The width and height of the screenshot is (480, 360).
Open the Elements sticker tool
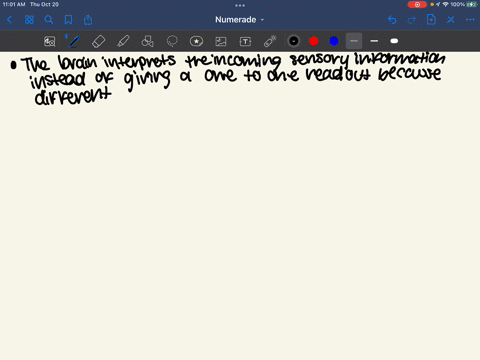click(196, 41)
